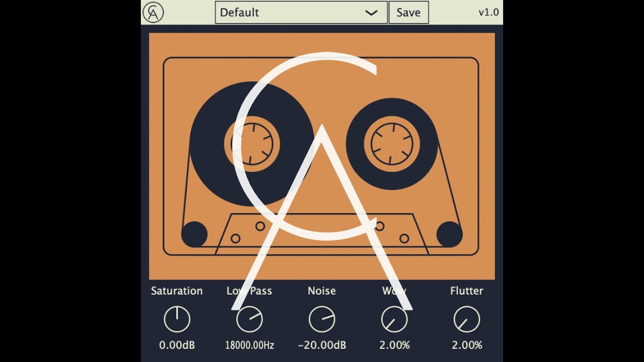
Task: Select the Wow 2.00% value
Action: 394,345
